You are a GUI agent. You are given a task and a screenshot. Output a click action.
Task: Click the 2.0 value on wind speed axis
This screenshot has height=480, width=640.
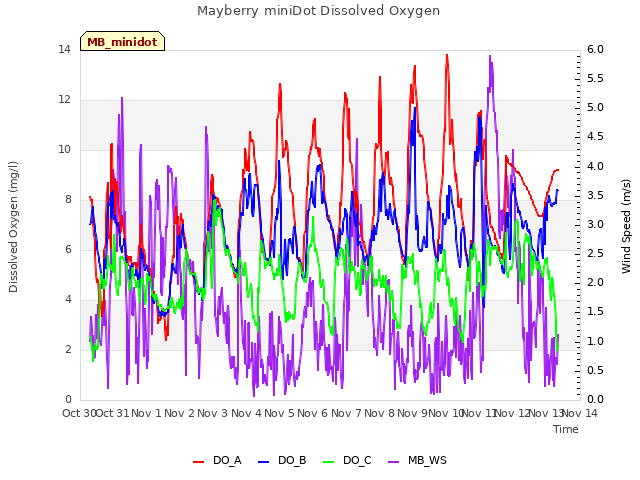pos(595,283)
